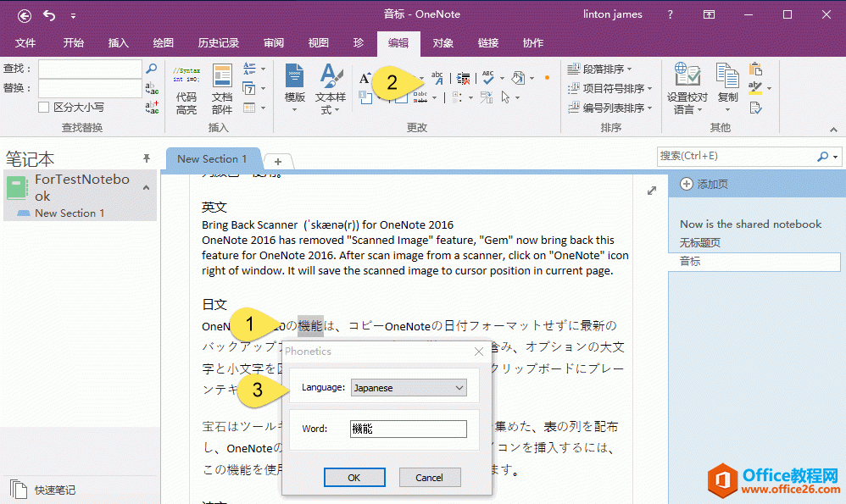Pin the notebook pane with pushpin icon
Screen dimensions: 846x504
(146, 158)
